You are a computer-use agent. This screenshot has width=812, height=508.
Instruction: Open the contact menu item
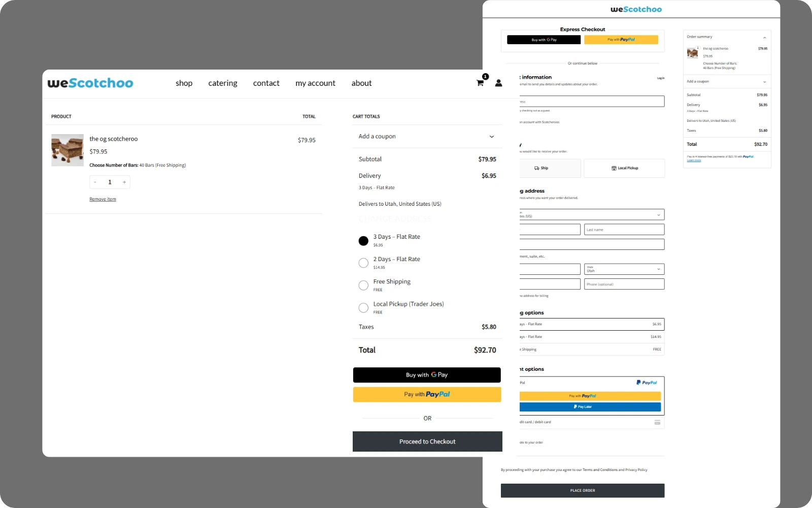[x=266, y=83]
